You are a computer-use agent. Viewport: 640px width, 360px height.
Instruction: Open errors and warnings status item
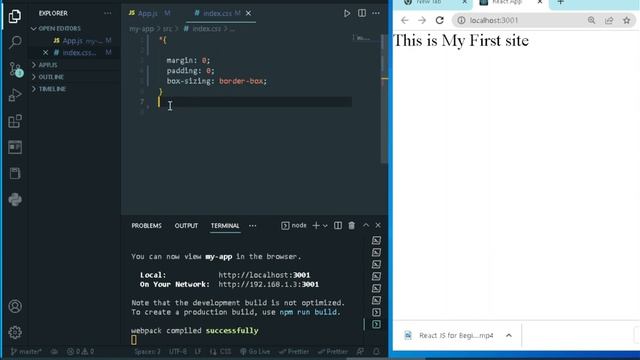pos(80,351)
